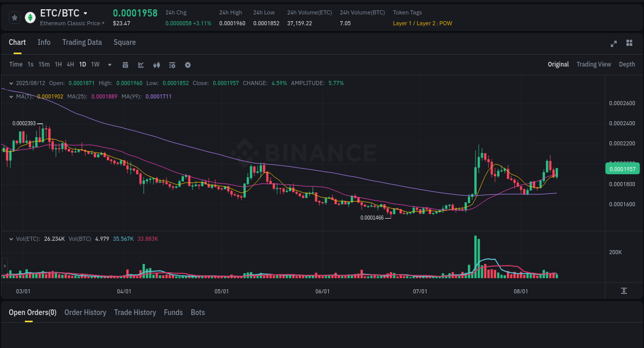Collapse the Vol(ETC) indicator row
The height and width of the screenshot is (348, 644).
11,239
